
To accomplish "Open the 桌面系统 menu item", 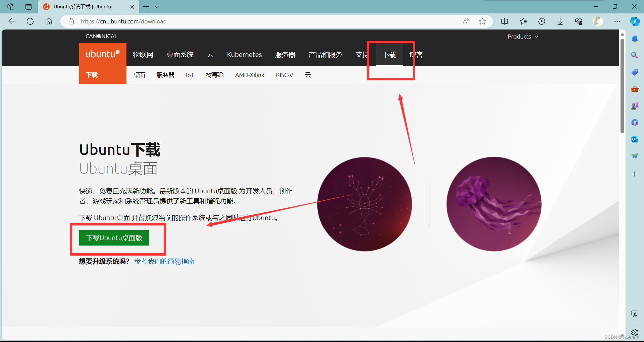I will tap(180, 55).
